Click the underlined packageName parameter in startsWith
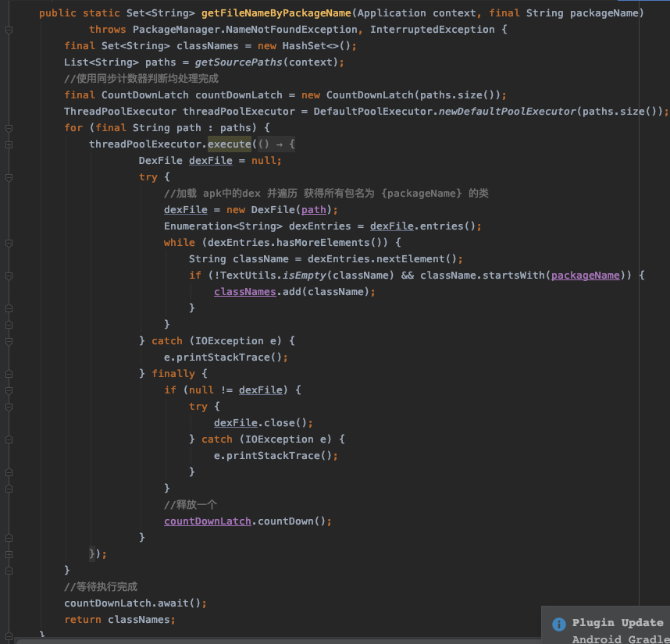 tap(586, 276)
